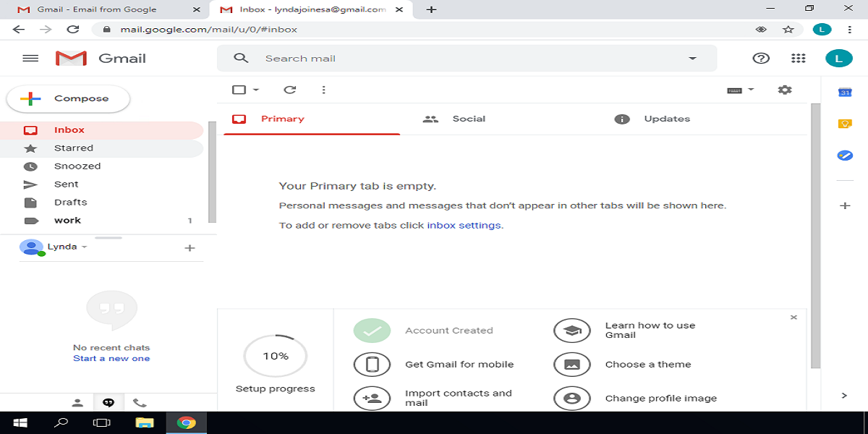The width and height of the screenshot is (868, 434).
Task: Open the Inbox folder
Action: [x=101, y=130]
